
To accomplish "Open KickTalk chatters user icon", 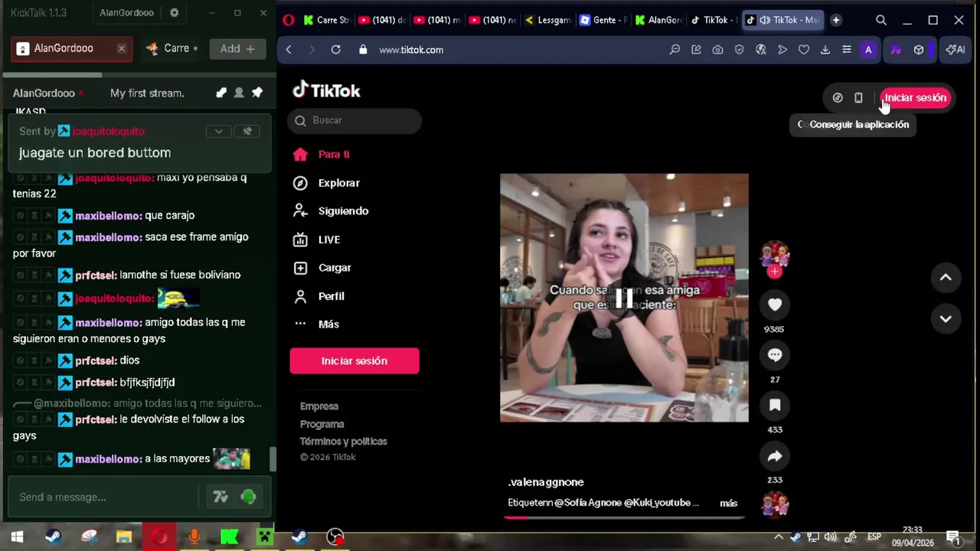I will click(239, 93).
